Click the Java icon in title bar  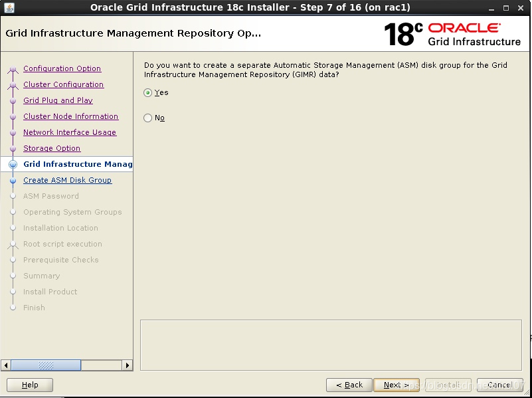pyautogui.click(x=9, y=7)
